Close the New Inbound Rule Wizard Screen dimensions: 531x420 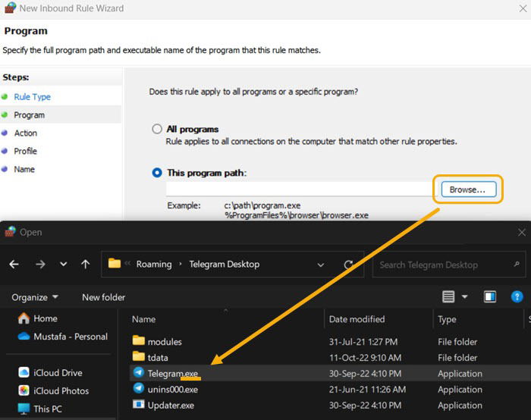pyautogui.click(x=523, y=8)
